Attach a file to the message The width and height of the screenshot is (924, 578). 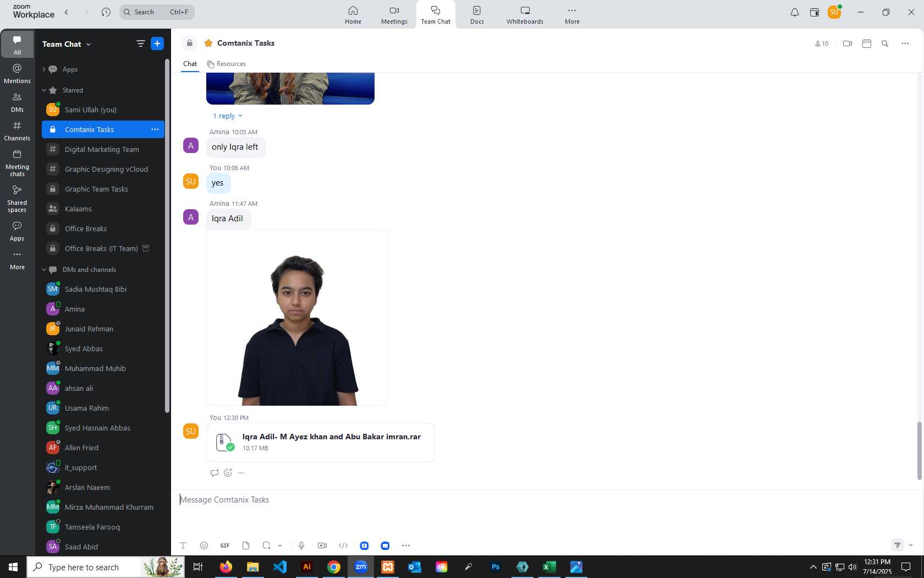[246, 546]
